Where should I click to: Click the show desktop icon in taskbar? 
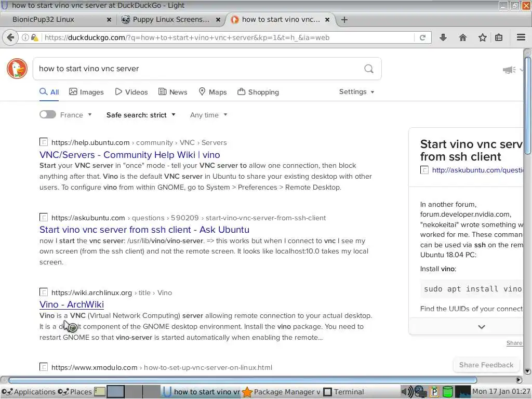pos(99,392)
